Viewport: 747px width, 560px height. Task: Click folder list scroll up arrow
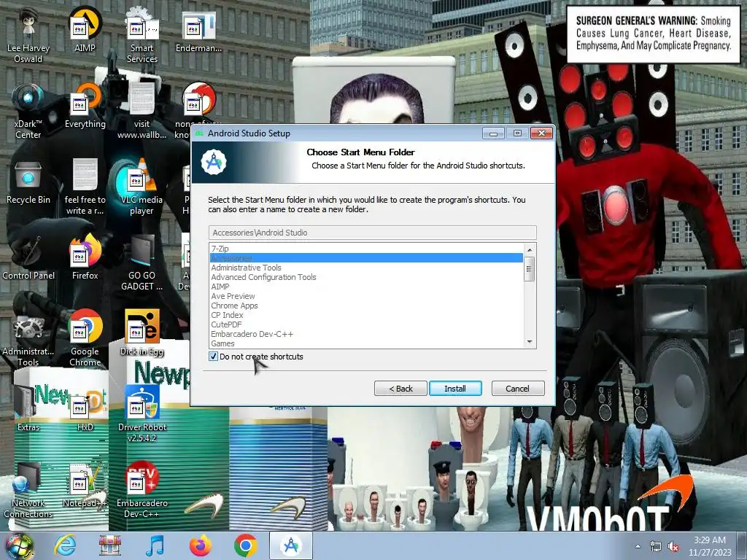tap(530, 249)
